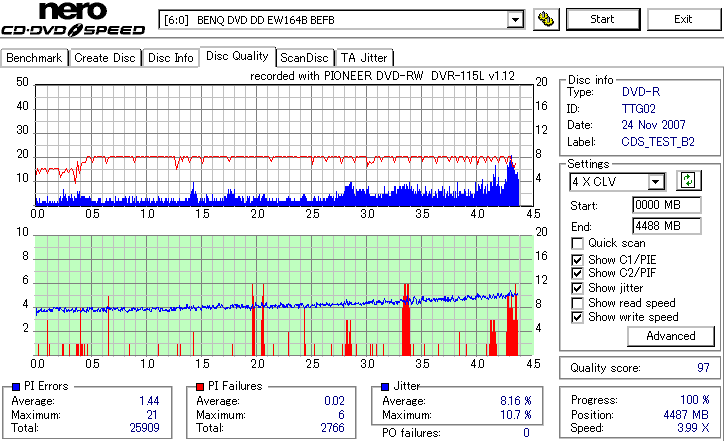Click the red PI Failures legend square
Viewport: 724px width, 441px height.
(x=200, y=387)
